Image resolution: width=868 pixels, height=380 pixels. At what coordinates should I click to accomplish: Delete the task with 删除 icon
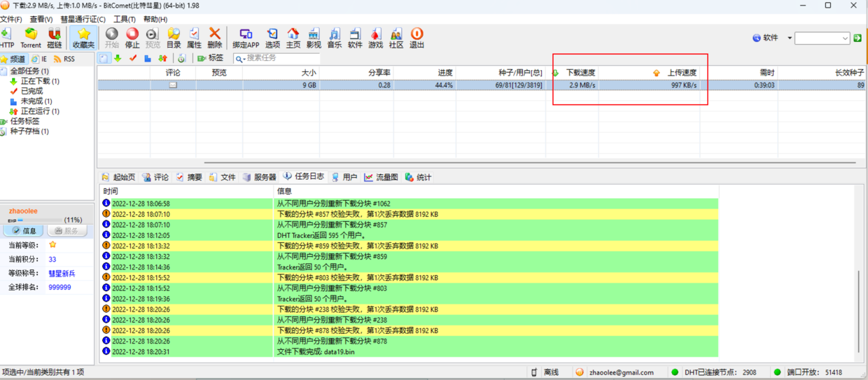pyautogui.click(x=215, y=38)
